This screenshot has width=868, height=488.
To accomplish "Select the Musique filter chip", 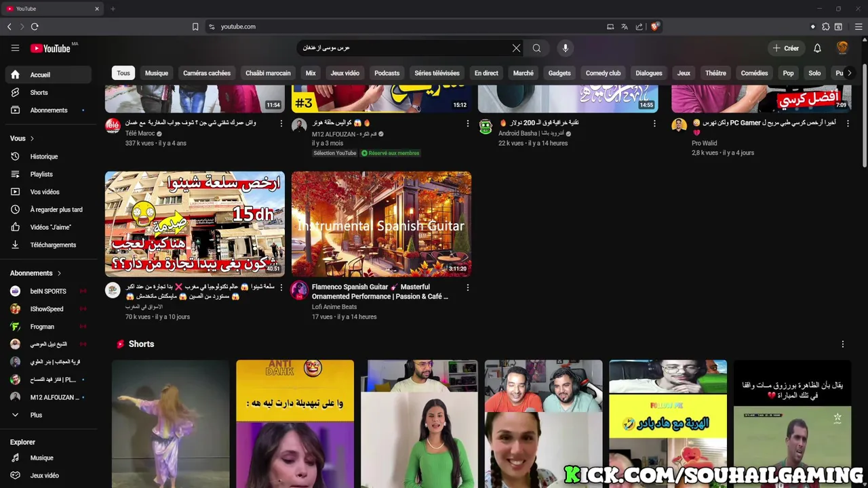I will click(157, 73).
